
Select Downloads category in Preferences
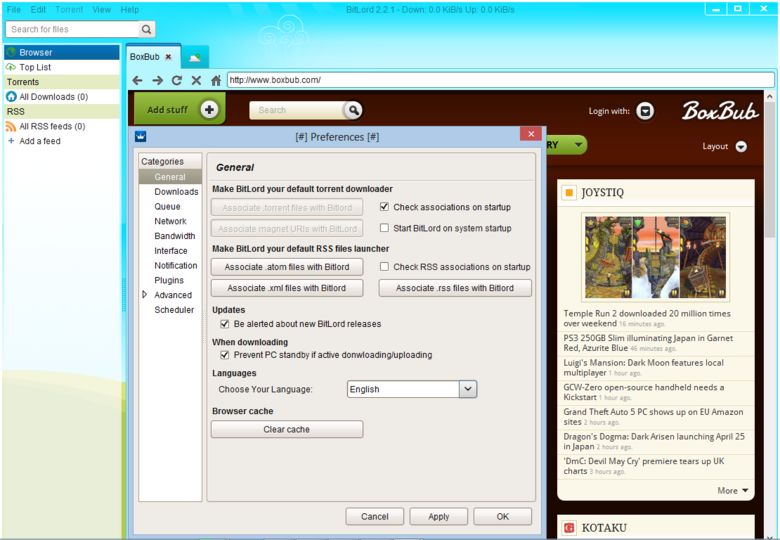(176, 191)
